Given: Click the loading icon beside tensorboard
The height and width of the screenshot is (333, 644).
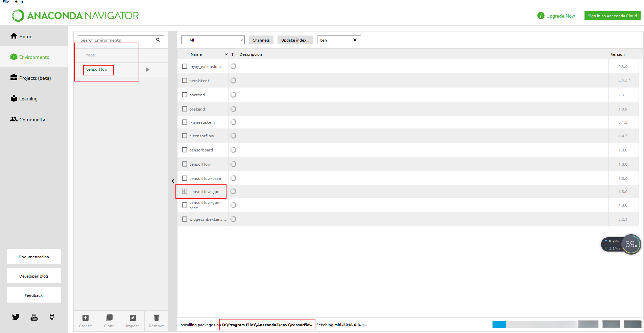Looking at the screenshot, I should click(x=233, y=150).
